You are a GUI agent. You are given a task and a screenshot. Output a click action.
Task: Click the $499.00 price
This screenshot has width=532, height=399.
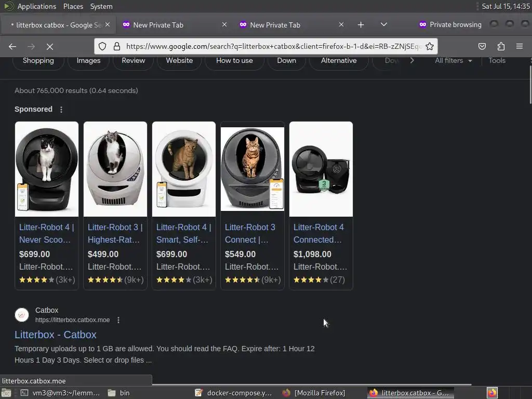[x=103, y=255]
